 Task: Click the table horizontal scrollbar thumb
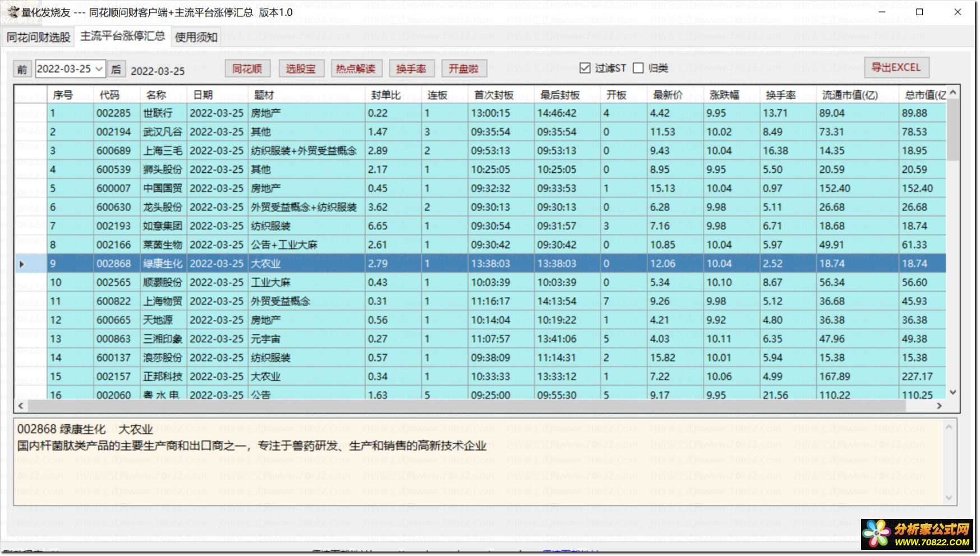467,406
